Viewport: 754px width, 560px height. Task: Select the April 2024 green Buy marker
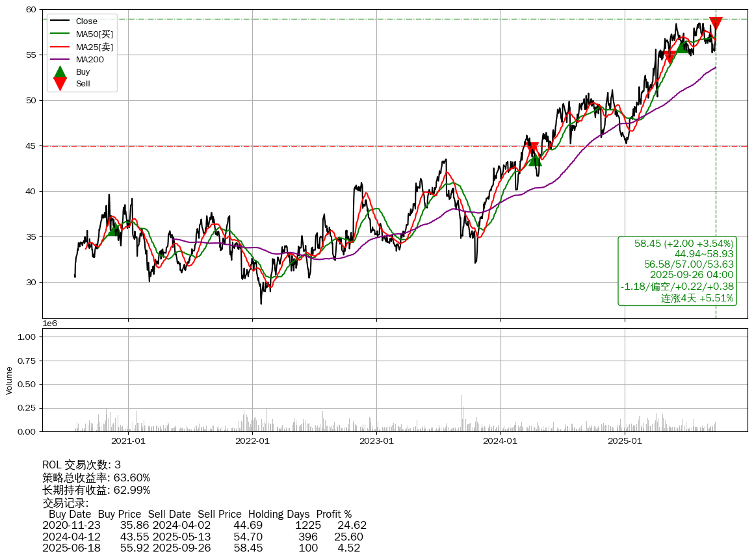point(535,159)
